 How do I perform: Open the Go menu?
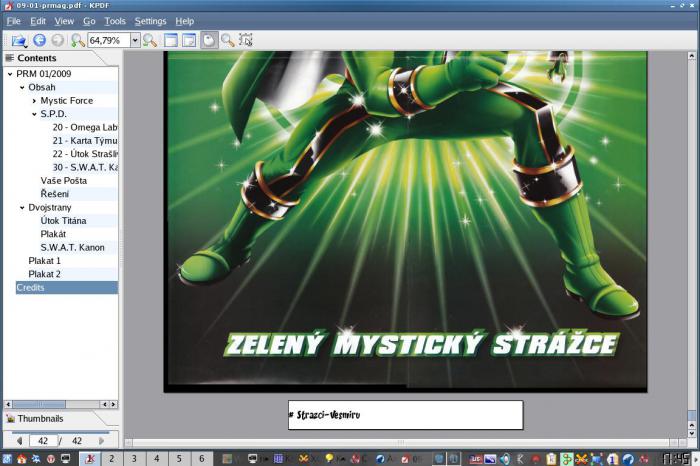(x=89, y=21)
